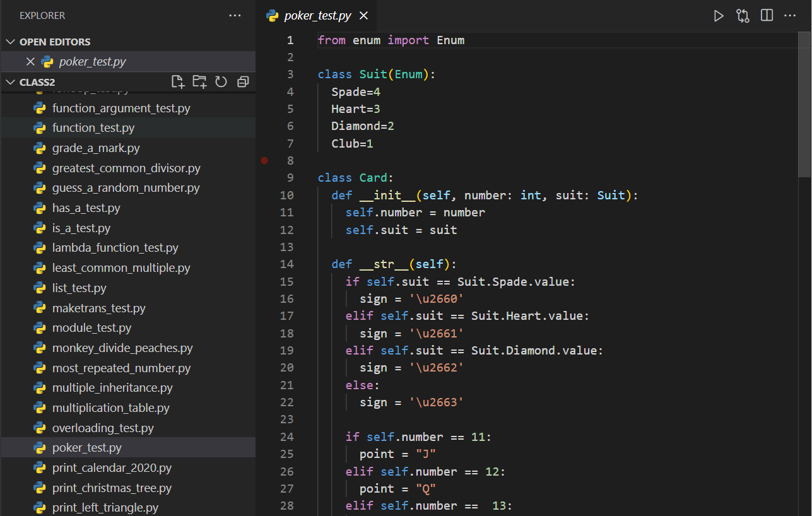The image size is (812, 516).
Task: Open least_common_multiple.py
Action: [127, 268]
